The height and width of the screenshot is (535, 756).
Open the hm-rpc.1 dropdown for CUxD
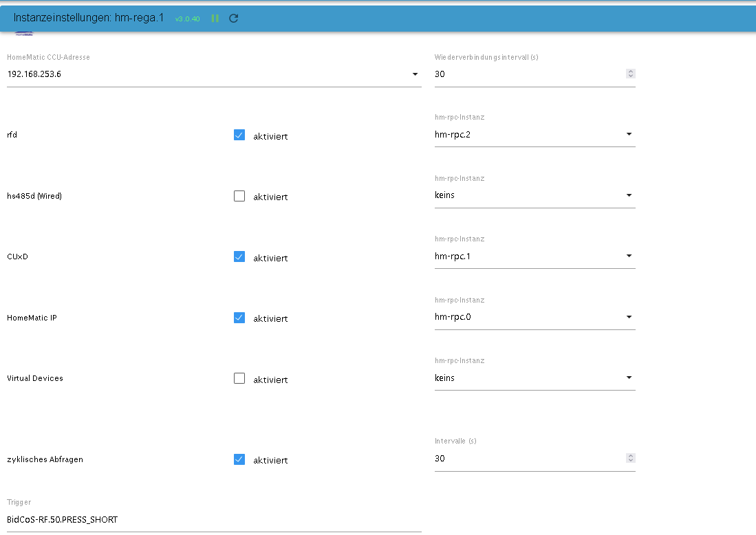point(534,256)
